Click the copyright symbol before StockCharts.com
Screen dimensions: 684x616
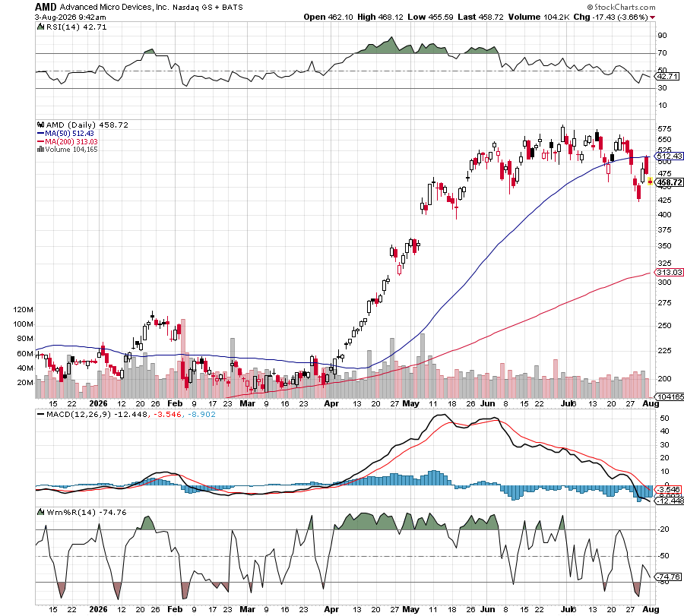coord(590,7)
